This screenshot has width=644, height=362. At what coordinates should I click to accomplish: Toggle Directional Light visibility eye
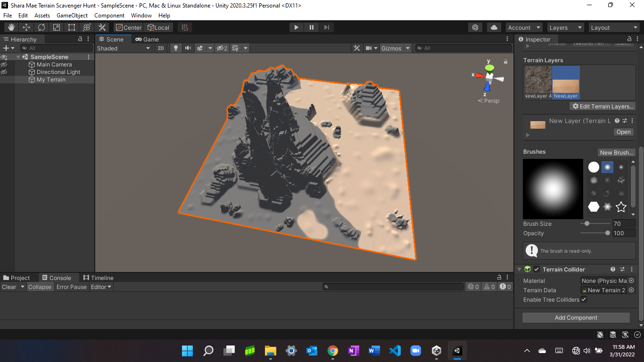coord(4,72)
